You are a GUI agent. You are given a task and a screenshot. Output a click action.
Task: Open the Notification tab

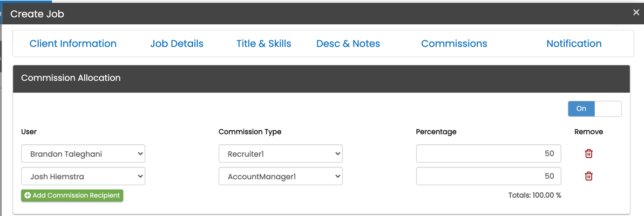pyautogui.click(x=574, y=44)
